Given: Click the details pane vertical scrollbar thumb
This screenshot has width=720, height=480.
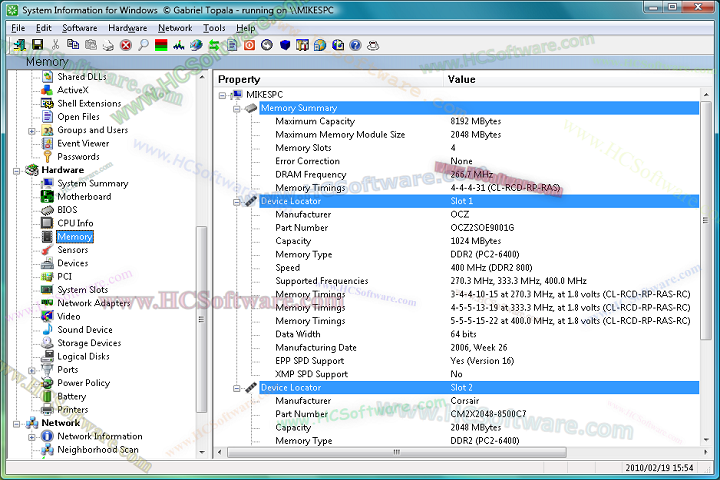Looking at the screenshot, I should (x=706, y=220).
